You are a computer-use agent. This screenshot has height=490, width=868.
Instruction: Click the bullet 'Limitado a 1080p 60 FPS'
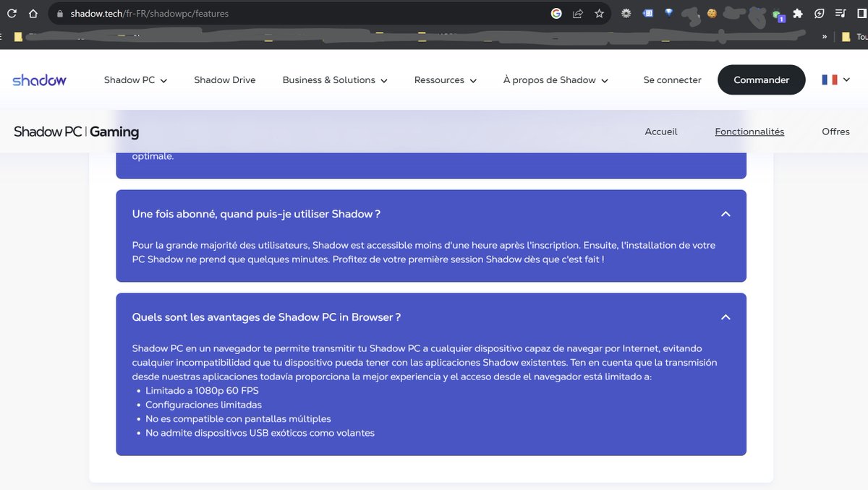[202, 391]
